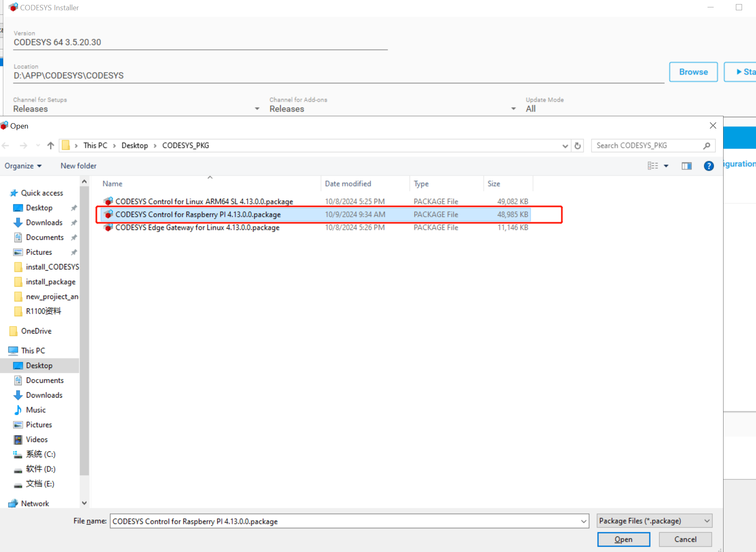Click This PC in the breadcrumb path
Screen dimensions: 756x552
[95, 145]
